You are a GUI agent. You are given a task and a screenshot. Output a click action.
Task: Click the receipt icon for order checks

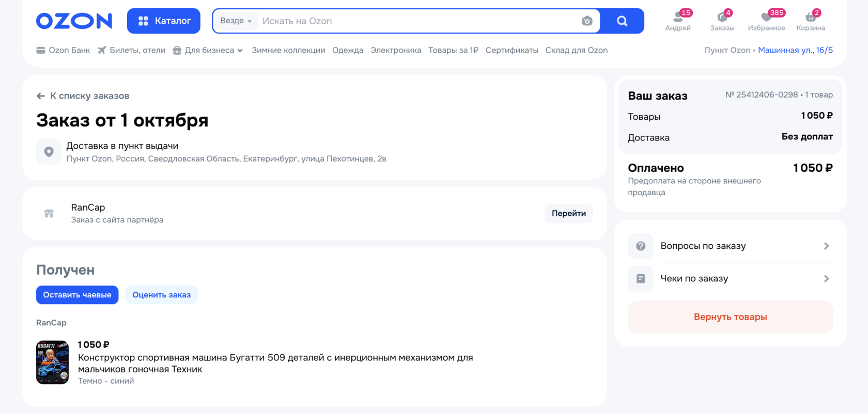[641, 279]
